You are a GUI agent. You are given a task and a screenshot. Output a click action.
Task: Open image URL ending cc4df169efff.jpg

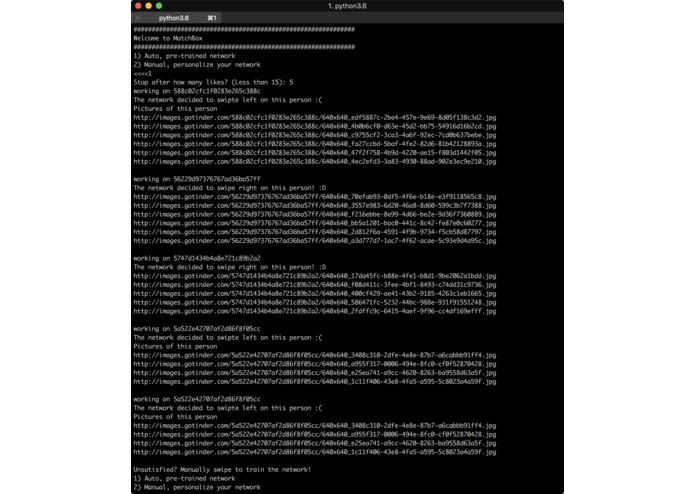tap(315, 311)
